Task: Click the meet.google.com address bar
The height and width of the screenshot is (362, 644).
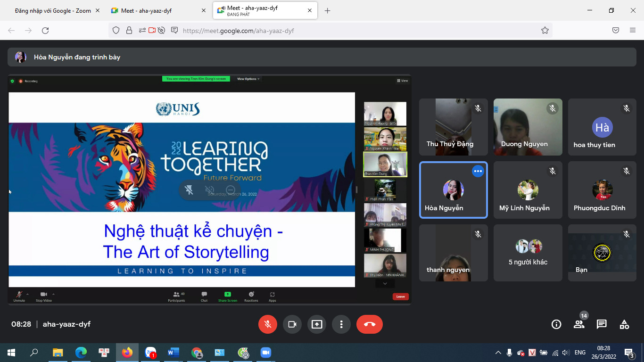Action: pyautogui.click(x=330, y=31)
